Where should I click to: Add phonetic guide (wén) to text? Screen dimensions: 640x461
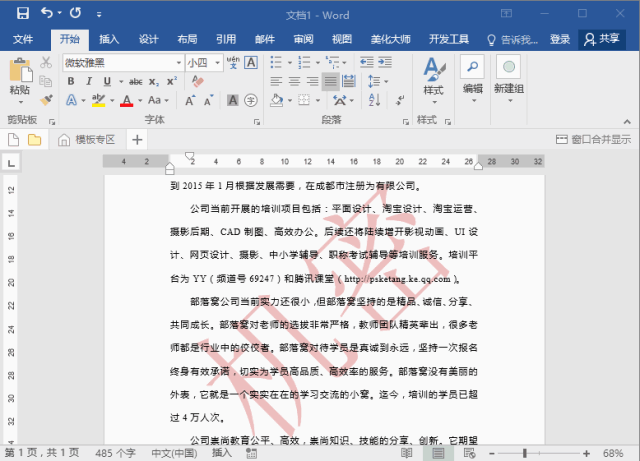tap(233, 62)
